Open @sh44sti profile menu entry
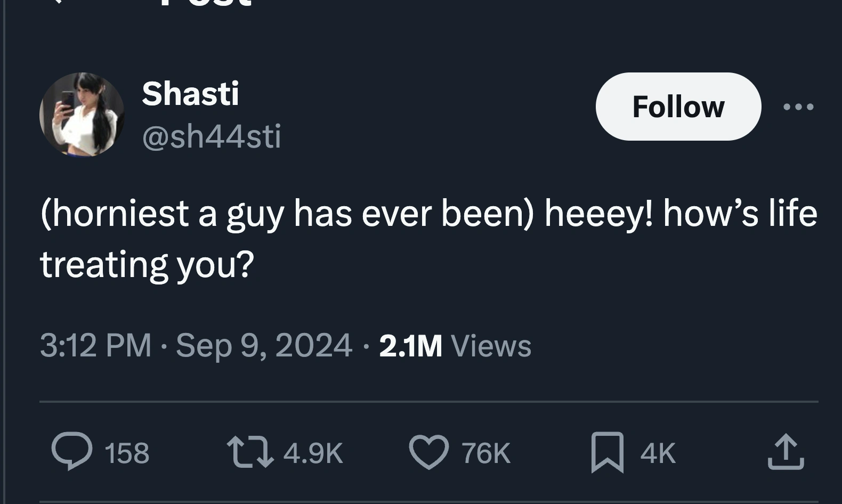 click(x=211, y=136)
